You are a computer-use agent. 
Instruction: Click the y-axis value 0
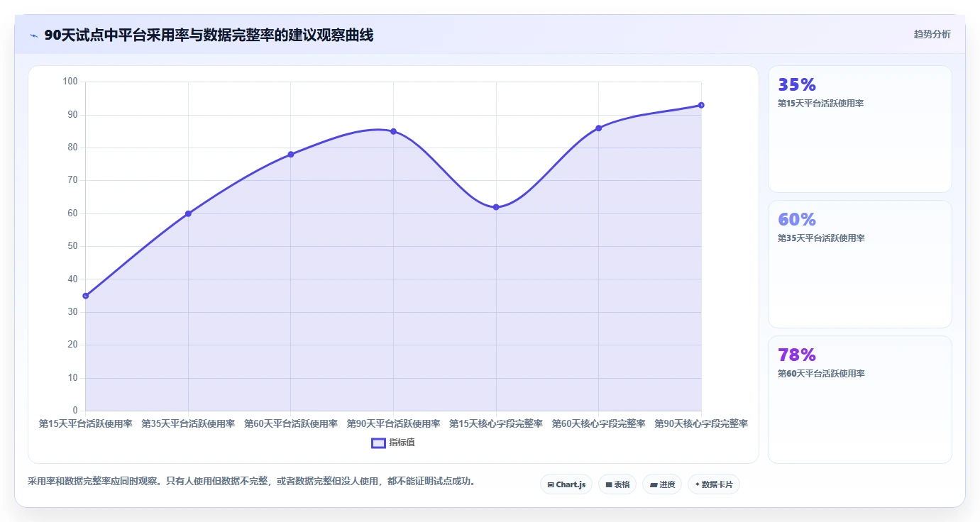75,411
